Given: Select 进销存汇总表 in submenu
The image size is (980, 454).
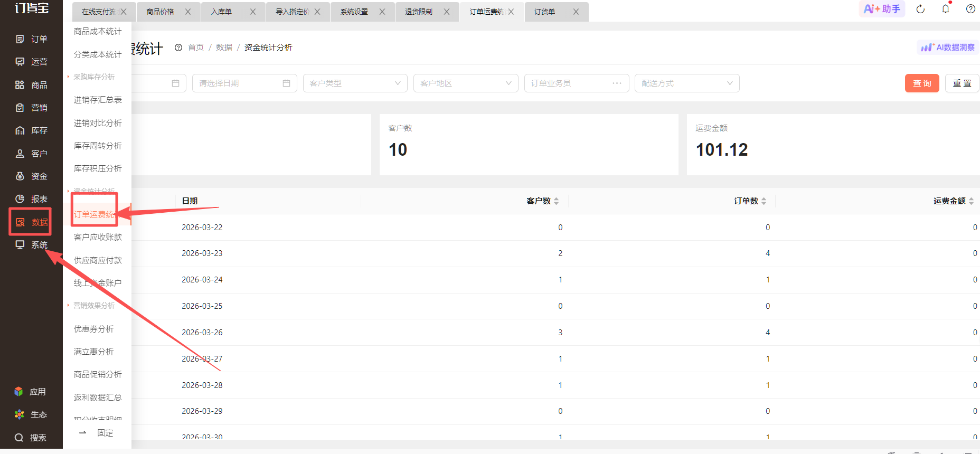Looking at the screenshot, I should 98,100.
